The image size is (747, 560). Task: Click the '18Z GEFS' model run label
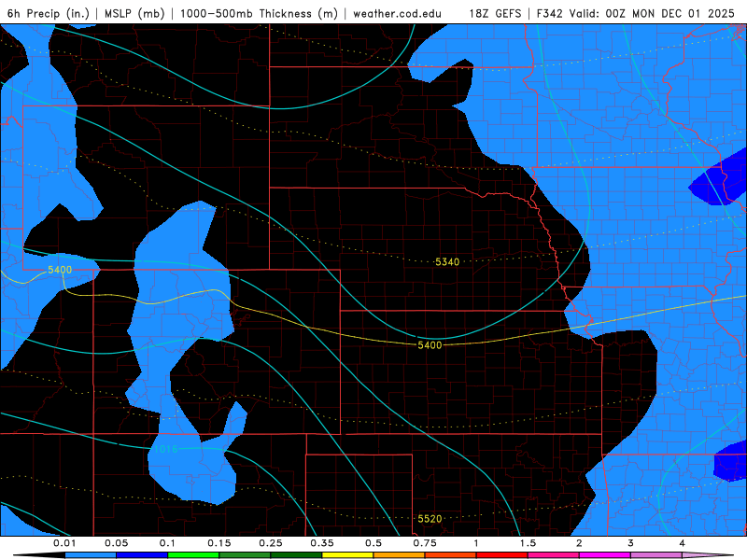tap(495, 13)
